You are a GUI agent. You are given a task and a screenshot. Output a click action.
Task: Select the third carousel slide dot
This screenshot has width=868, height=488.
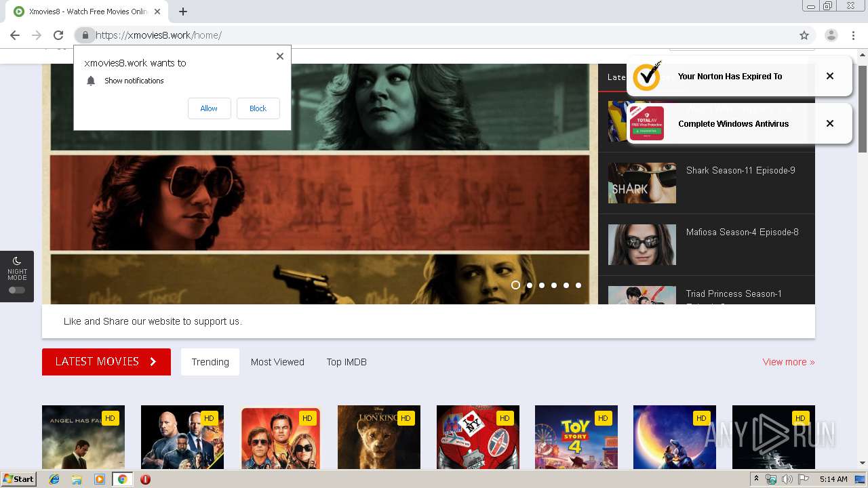pos(542,285)
